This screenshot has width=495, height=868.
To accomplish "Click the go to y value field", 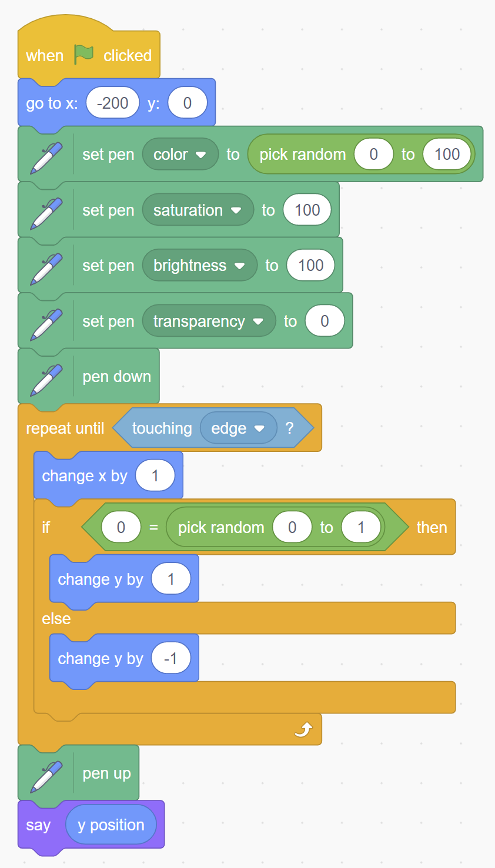I will (x=188, y=103).
